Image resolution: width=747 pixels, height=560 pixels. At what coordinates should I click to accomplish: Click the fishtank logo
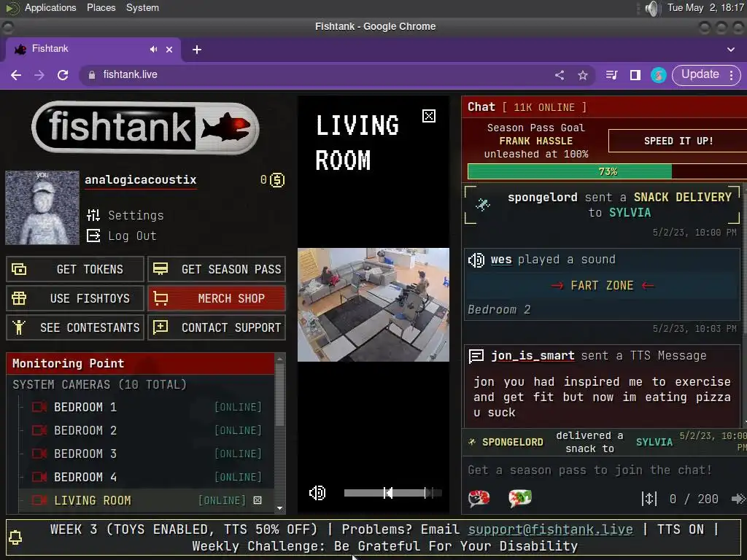tap(145, 128)
